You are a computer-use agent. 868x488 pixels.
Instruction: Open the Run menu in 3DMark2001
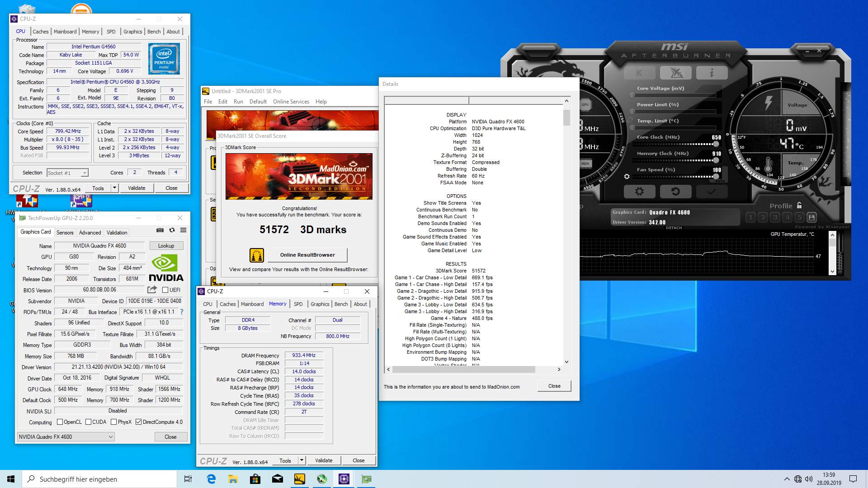238,102
